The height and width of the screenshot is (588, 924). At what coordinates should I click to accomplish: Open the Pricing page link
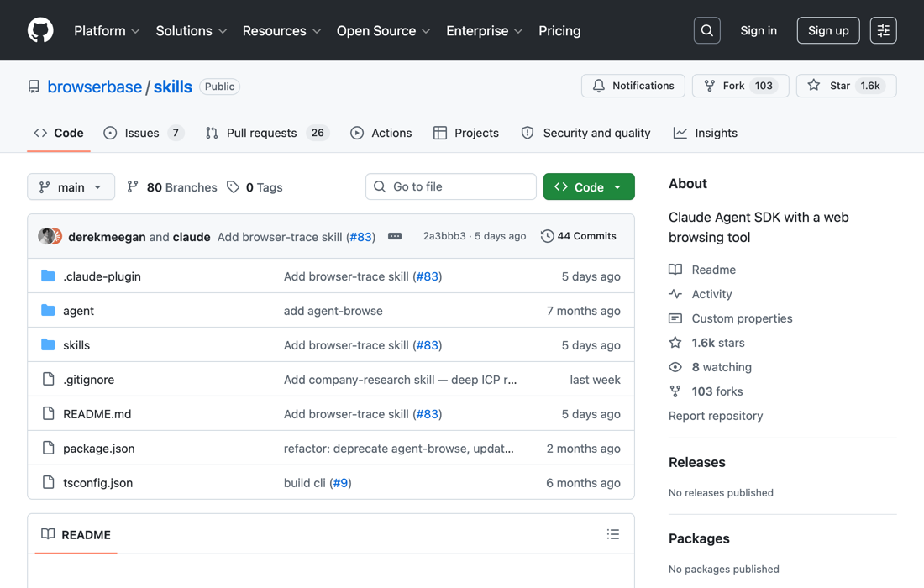559,30
